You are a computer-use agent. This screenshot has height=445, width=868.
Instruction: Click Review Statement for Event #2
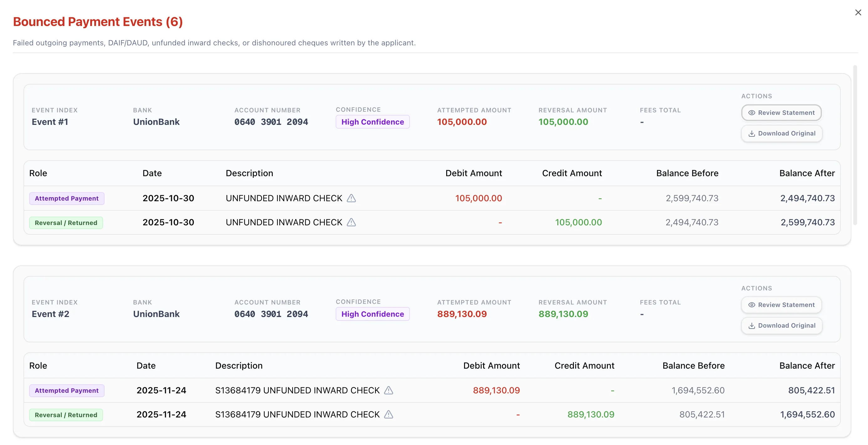point(781,304)
